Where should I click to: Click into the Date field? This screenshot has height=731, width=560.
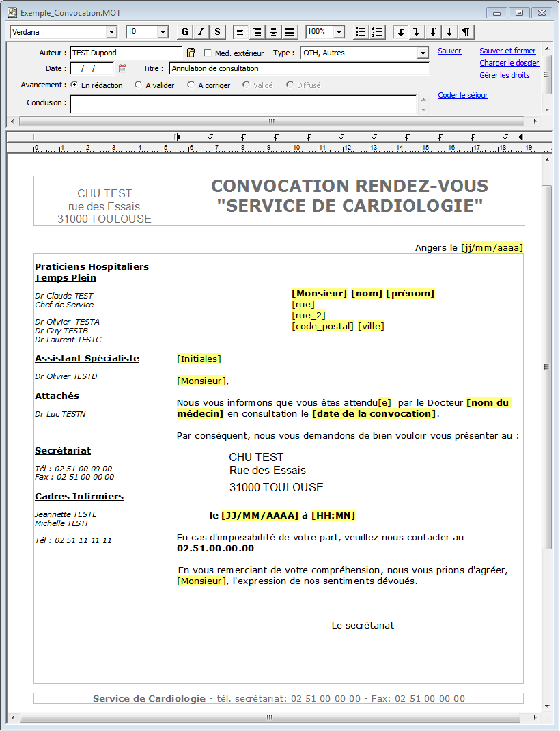(x=92, y=68)
